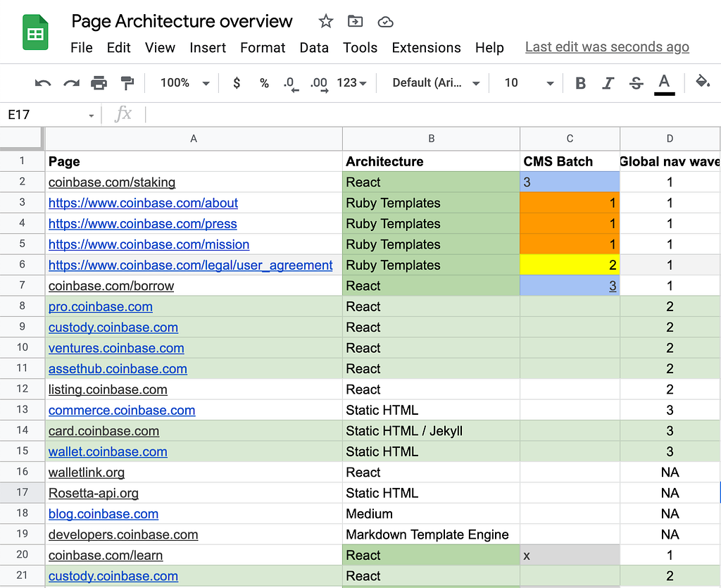
Task: Select row 17 header
Action: point(22,492)
